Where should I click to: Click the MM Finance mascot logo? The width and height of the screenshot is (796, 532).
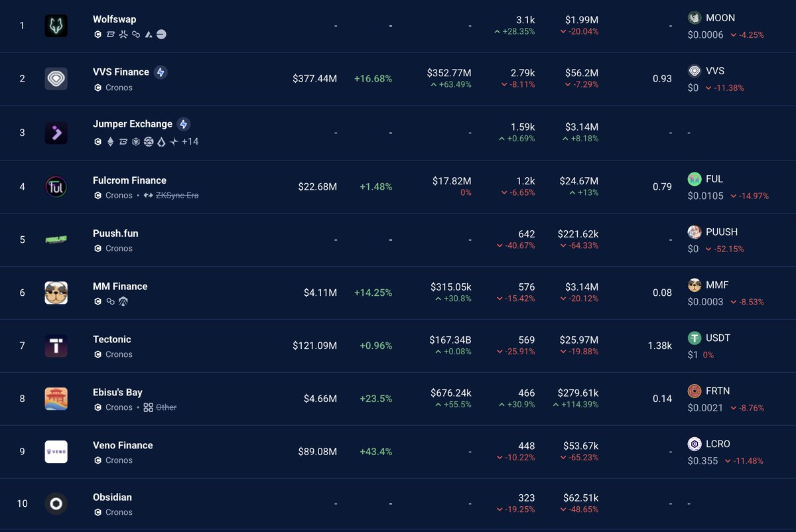click(56, 293)
